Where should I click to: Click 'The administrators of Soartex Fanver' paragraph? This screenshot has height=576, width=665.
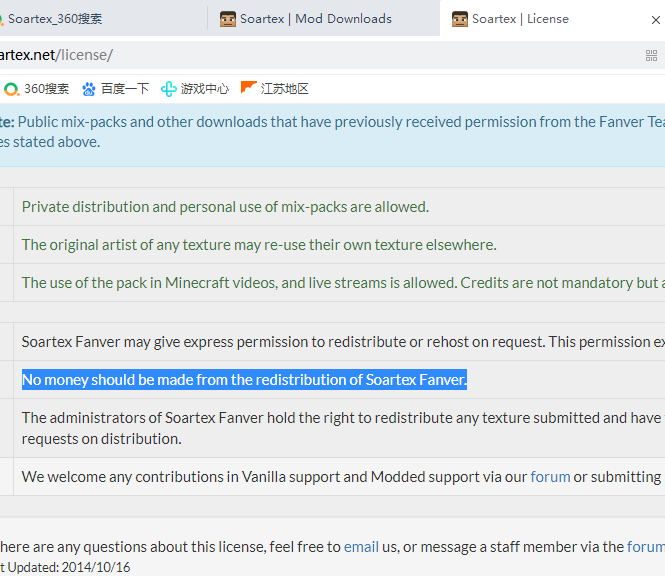(x=343, y=428)
